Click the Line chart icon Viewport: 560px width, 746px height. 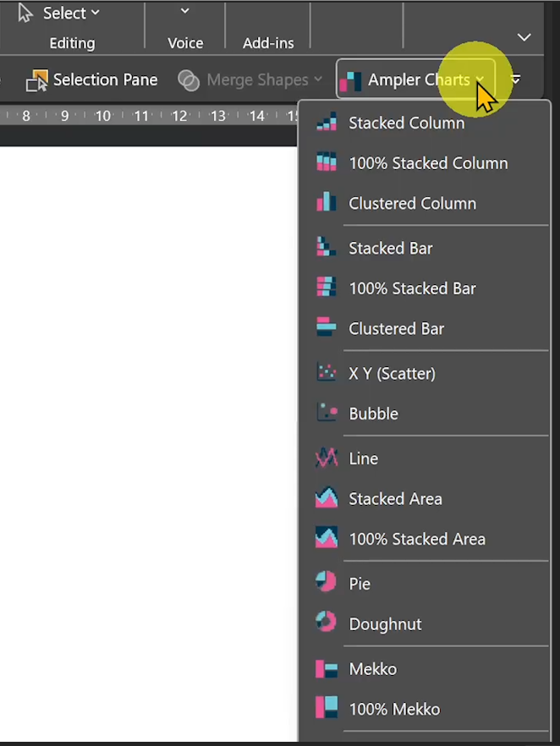[327, 458]
